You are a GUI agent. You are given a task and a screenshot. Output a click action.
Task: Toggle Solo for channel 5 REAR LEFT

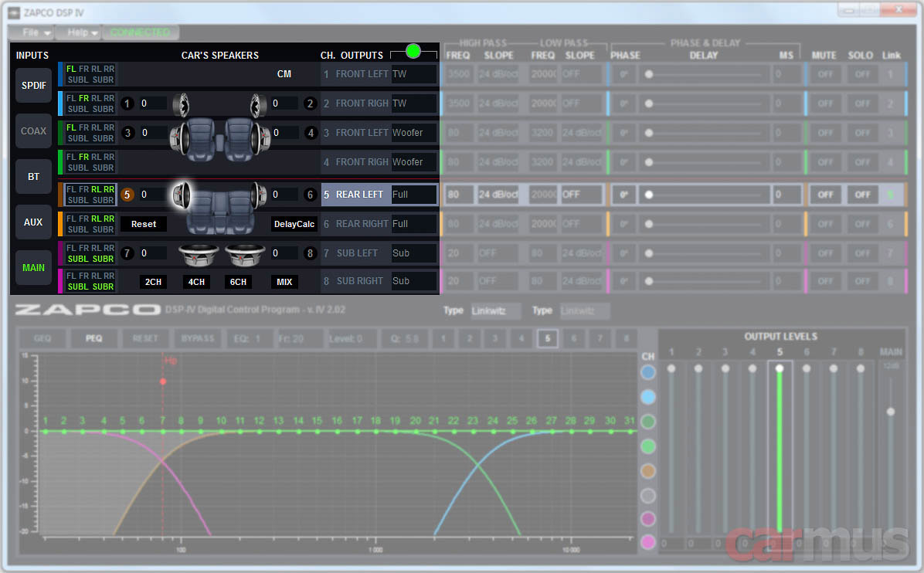(x=862, y=195)
